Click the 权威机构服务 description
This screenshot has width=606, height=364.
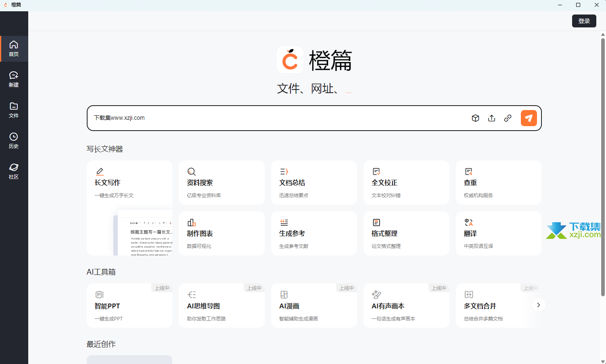click(x=479, y=196)
